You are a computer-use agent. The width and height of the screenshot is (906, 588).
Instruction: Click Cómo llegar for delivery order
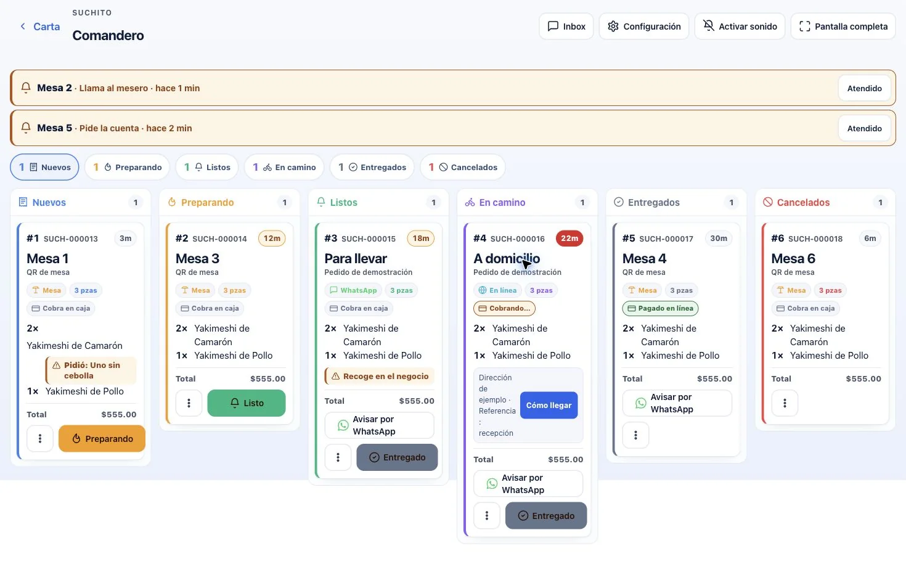tap(549, 405)
